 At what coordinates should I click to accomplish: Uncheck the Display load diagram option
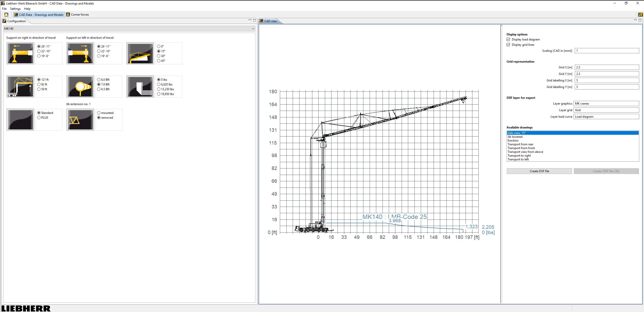click(x=508, y=39)
